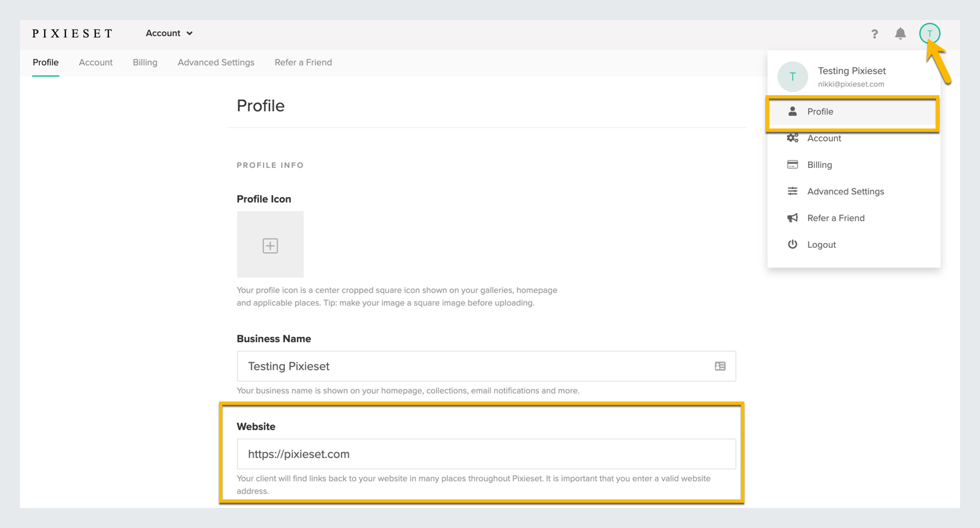Open notifications bell icon

coord(900,33)
